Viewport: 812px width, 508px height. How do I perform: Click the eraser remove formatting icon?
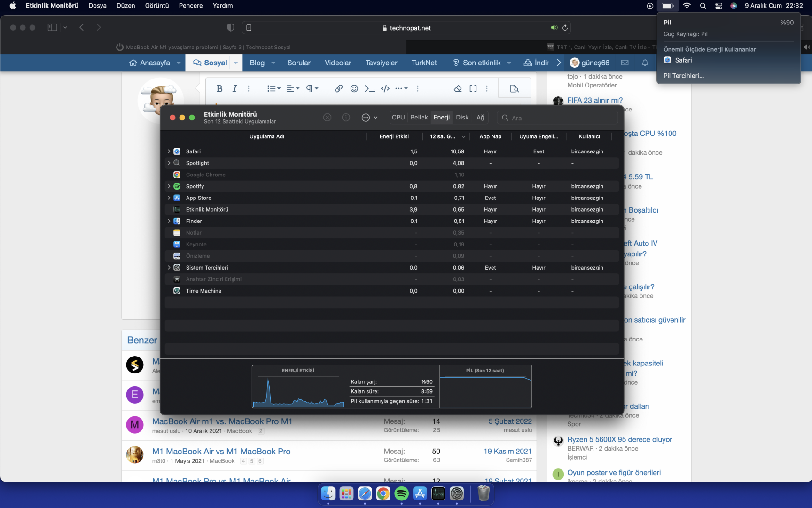coord(458,88)
